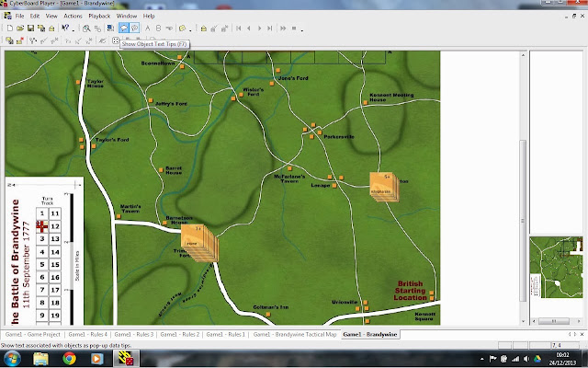Select the Knyphausen unit stack on map
Viewport: 588px width, 368px height.
(383, 186)
